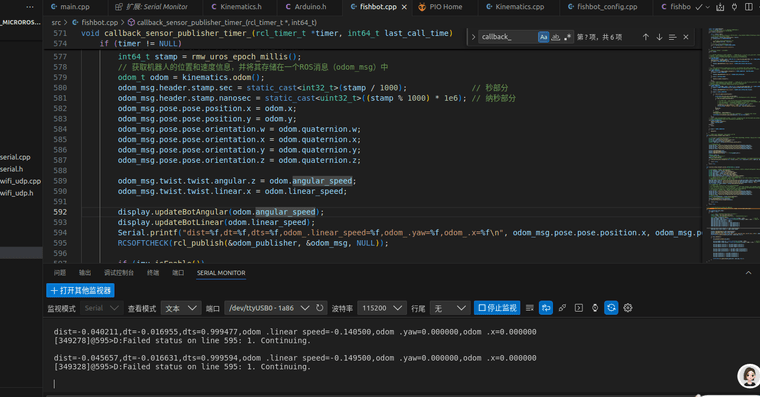Toggle the timestamp clock icon in serial monitor
Viewport: 760px width, 397px height.
(x=595, y=308)
